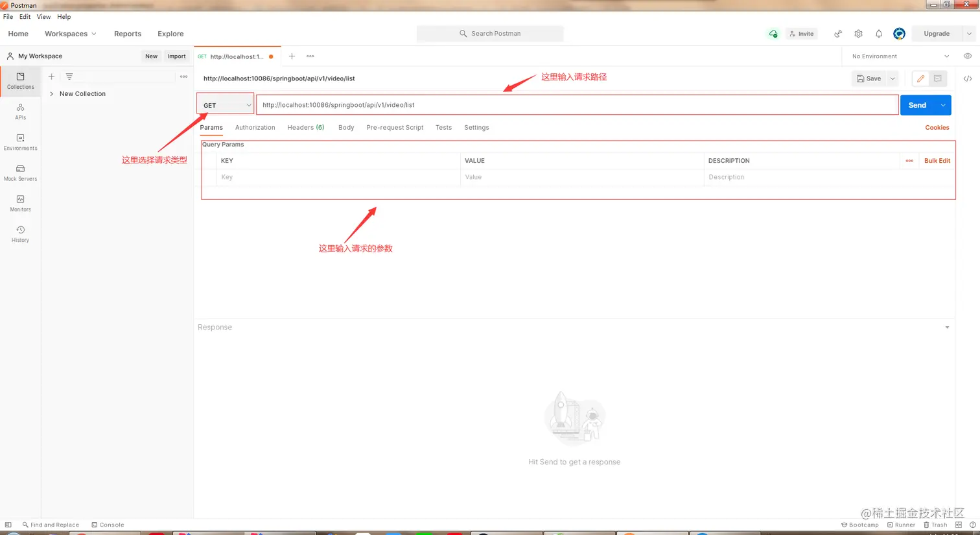Image resolution: width=980 pixels, height=535 pixels.
Task: Switch to the request Settings tab
Action: click(476, 128)
